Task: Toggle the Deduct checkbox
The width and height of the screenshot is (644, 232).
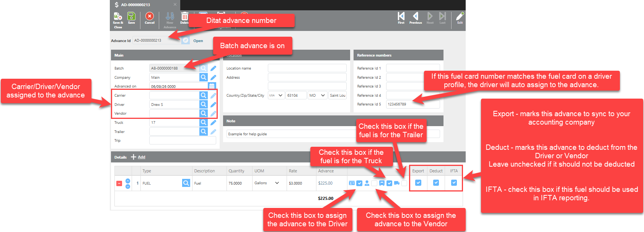Action: [x=436, y=183]
